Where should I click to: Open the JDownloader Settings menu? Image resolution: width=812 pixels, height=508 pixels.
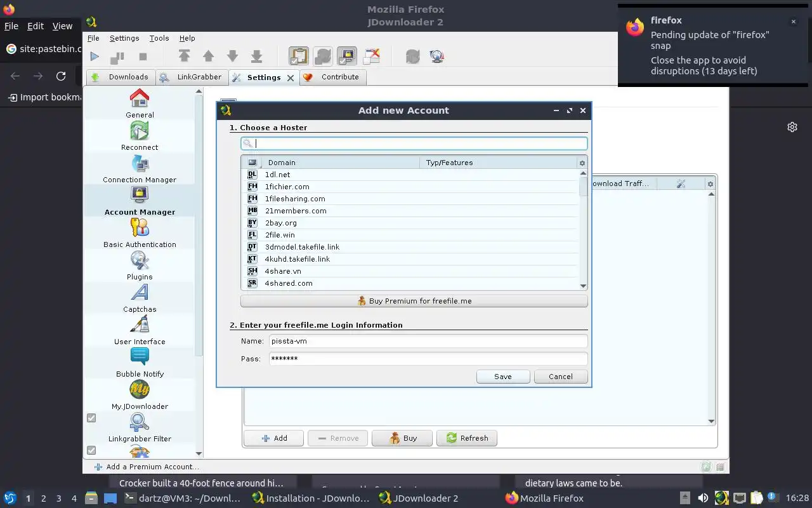coord(124,38)
